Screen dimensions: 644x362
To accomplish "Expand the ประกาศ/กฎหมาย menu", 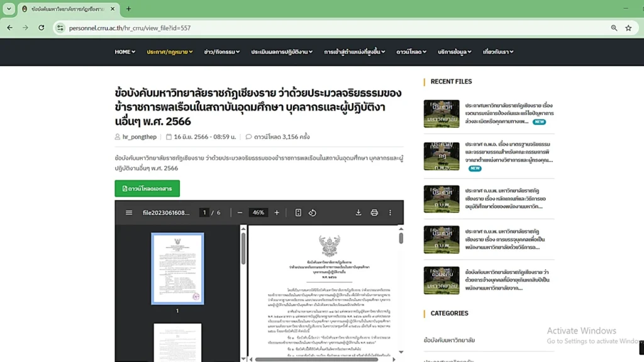I will [x=170, y=52].
